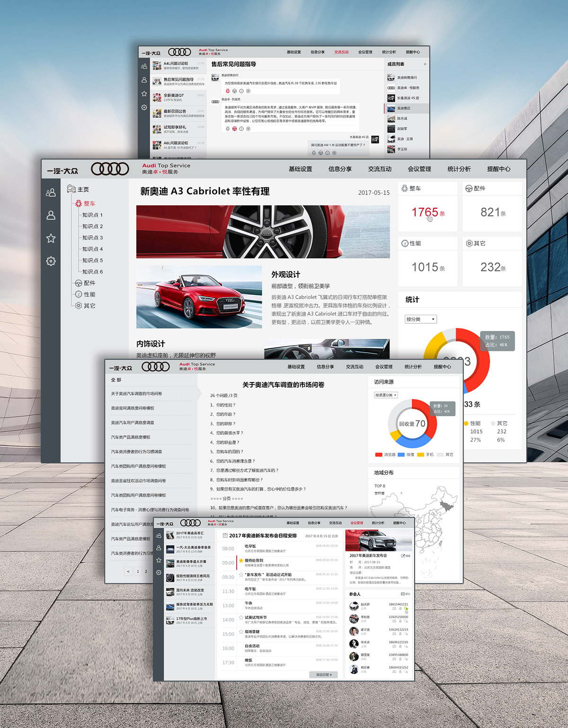
Task: Click the star favorites icon in knowledge window sidebar
Action: pyautogui.click(x=51, y=239)
